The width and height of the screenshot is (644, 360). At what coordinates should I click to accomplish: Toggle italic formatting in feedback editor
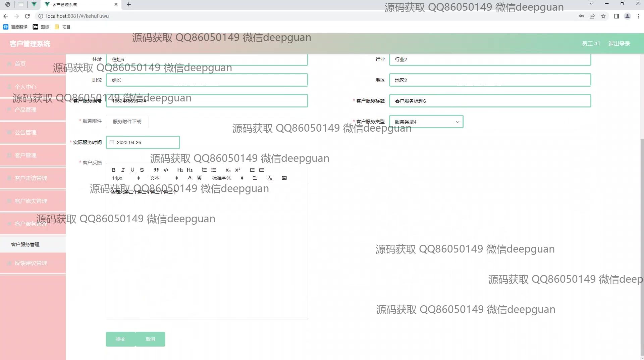click(x=123, y=170)
